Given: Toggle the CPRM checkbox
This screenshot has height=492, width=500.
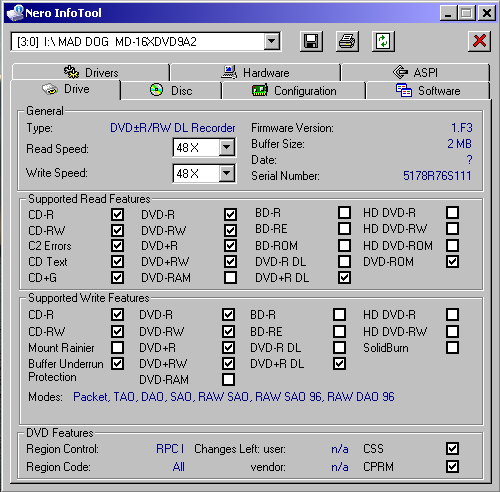Looking at the screenshot, I should tap(452, 467).
